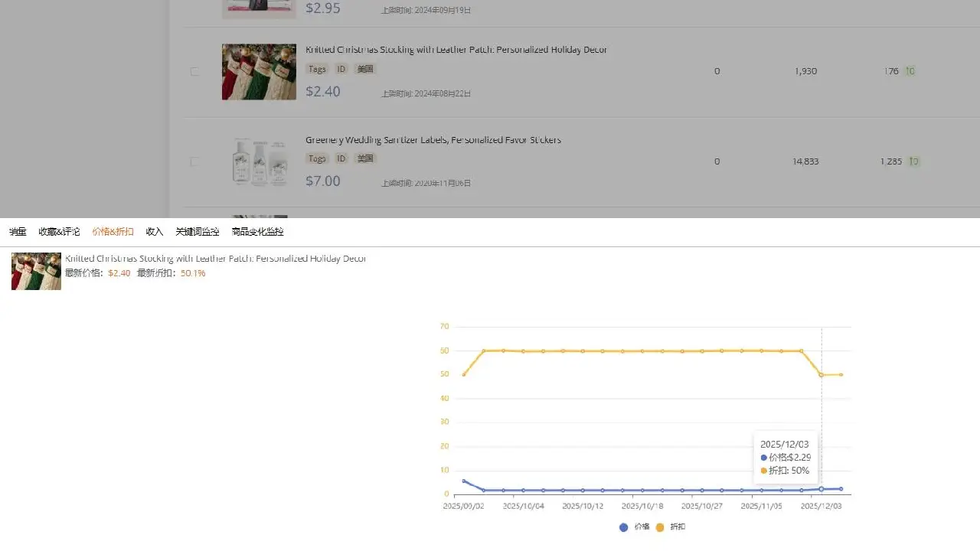
Task: Check the checkbox for the Sanitizer Labels listing
Action: pyautogui.click(x=194, y=161)
